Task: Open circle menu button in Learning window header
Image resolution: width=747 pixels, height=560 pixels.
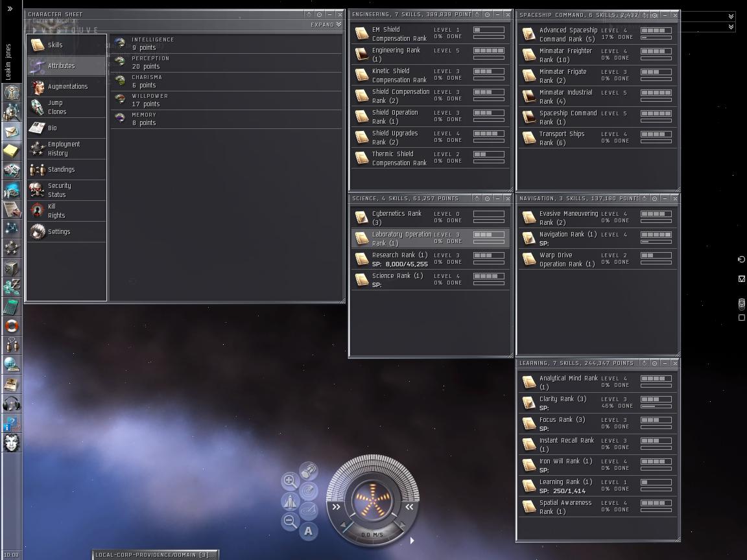Action: tap(654, 364)
